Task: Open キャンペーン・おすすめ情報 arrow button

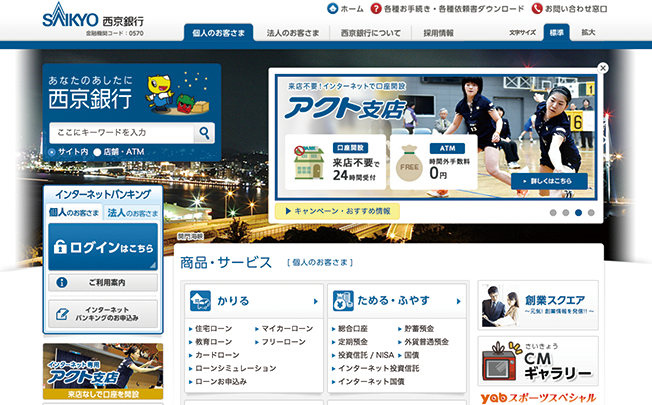Action: [x=337, y=211]
